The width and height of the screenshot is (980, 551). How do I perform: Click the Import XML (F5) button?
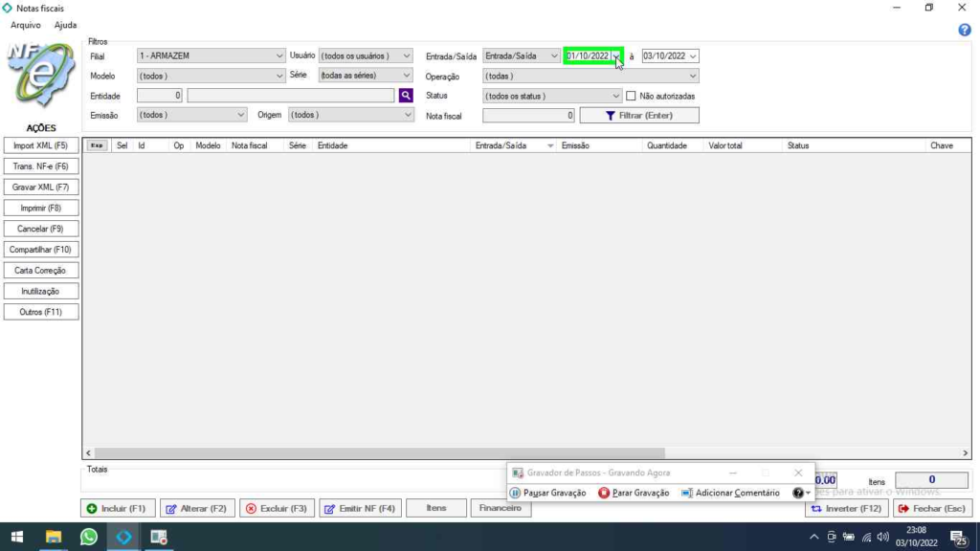tap(40, 145)
